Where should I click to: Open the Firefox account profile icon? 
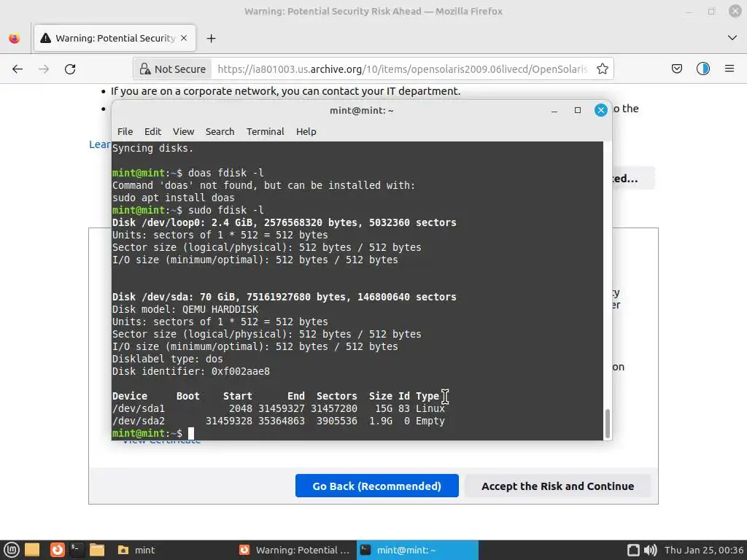pos(703,69)
